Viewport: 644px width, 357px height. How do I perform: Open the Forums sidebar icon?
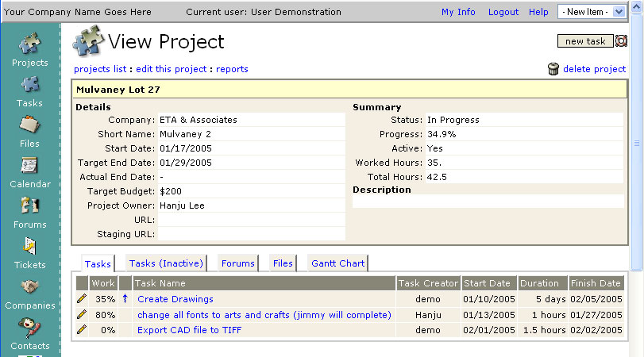coord(29,205)
